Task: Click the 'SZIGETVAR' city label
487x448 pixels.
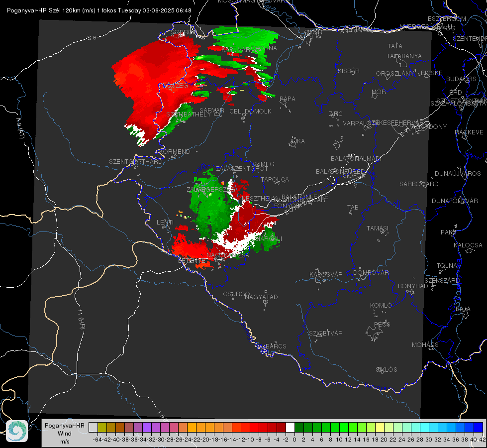Action: tap(326, 334)
